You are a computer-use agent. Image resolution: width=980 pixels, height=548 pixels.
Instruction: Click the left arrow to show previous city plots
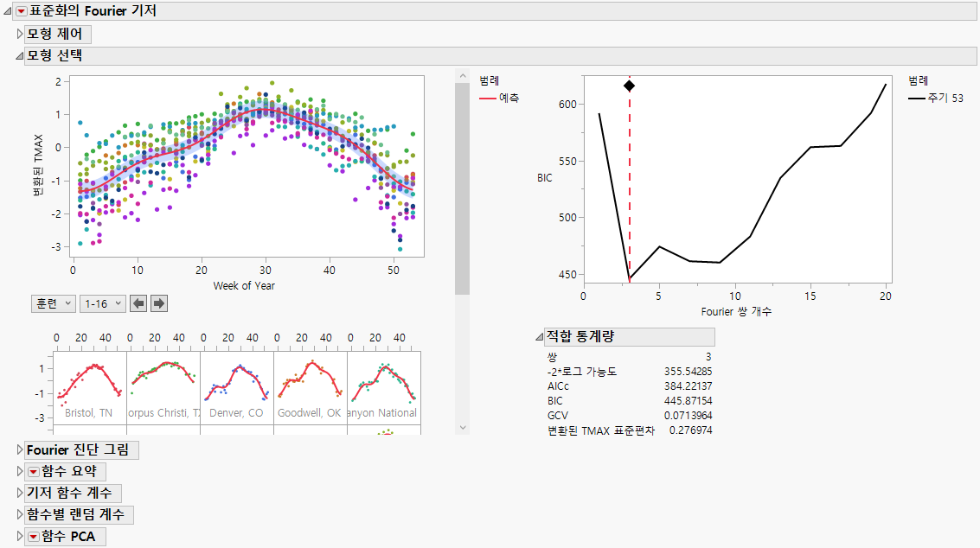(x=138, y=303)
